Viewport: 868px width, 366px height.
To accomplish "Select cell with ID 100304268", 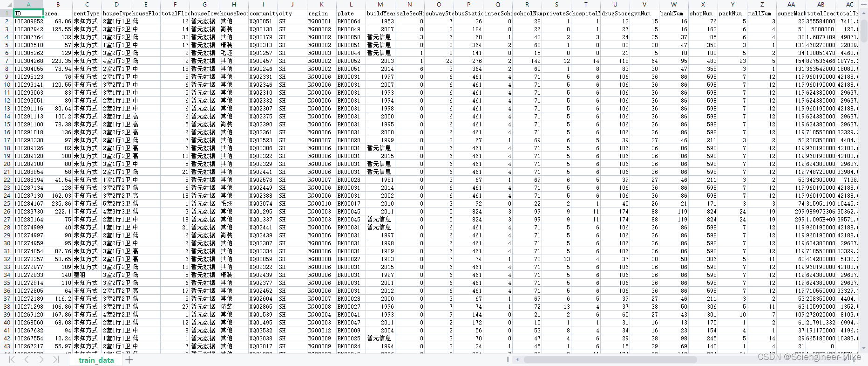I will [28, 61].
